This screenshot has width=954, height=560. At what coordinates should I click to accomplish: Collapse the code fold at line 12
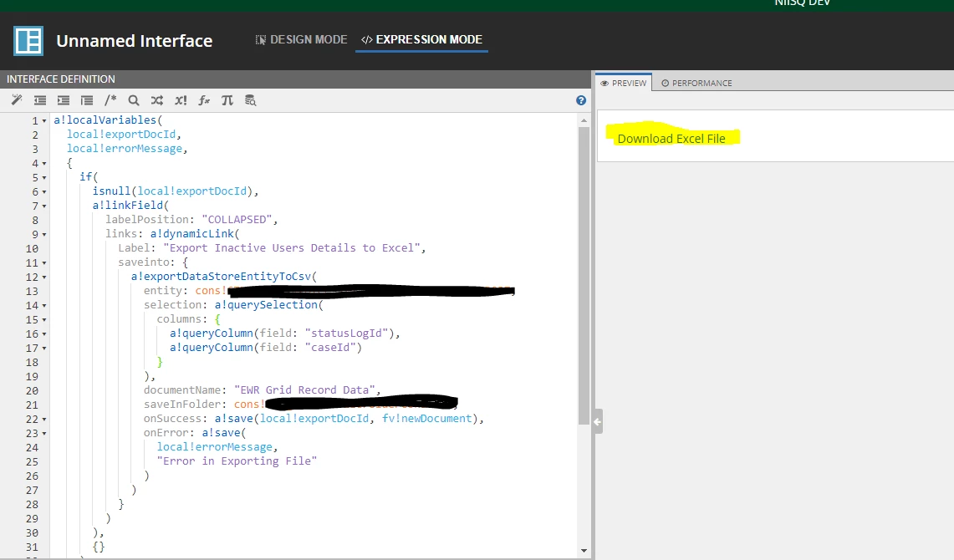coord(44,277)
